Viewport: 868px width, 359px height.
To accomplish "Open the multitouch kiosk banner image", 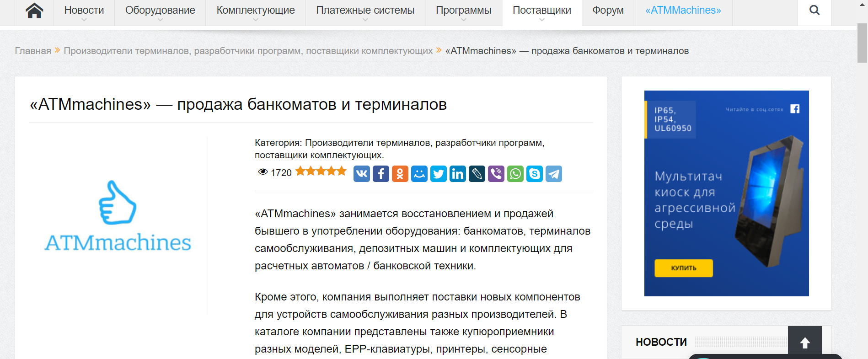I will [x=727, y=193].
